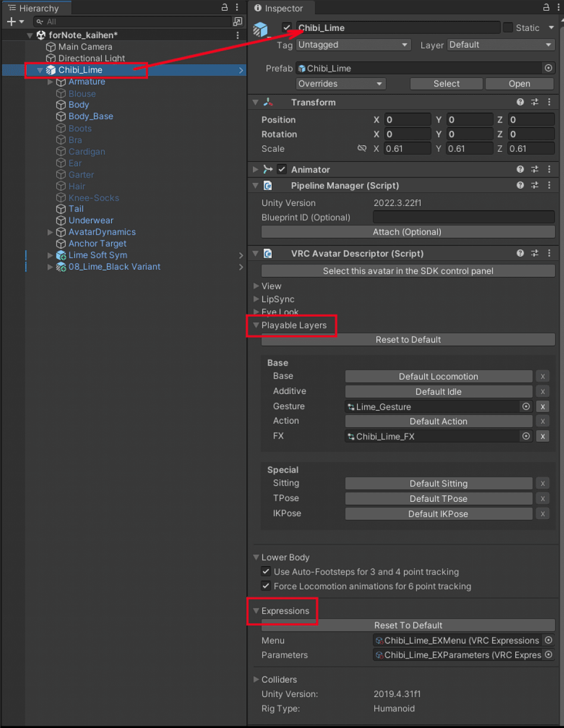
Task: Select 08_Lime_Black Variant in the hierarchy
Action: pyautogui.click(x=114, y=267)
